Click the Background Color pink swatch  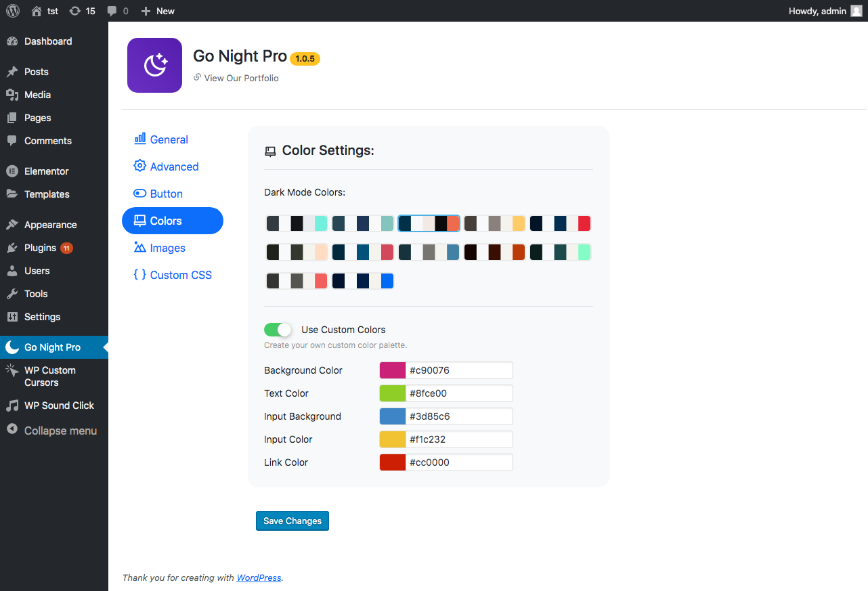point(393,370)
